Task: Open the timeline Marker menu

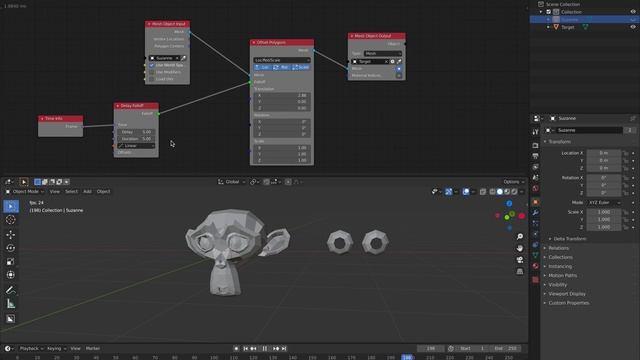Action: pos(93,349)
